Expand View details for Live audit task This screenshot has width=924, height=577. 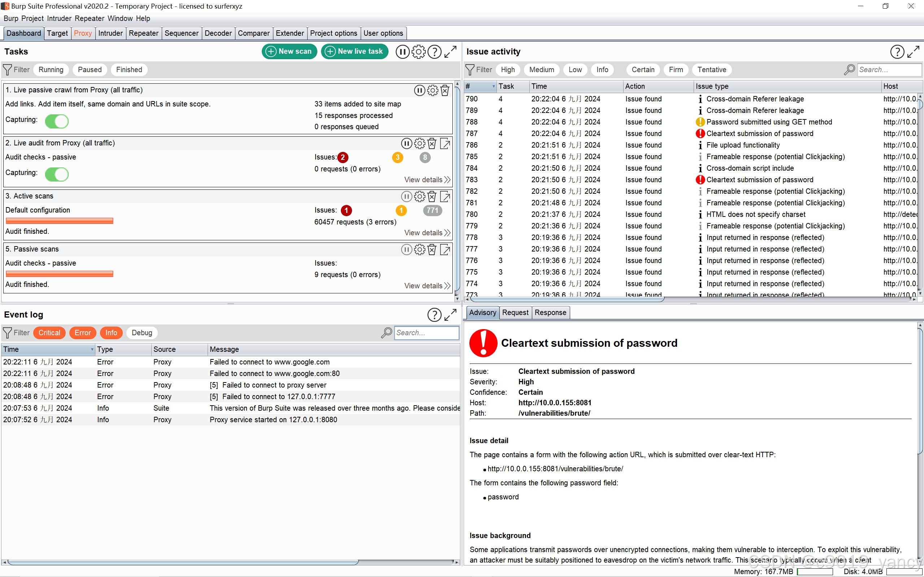tap(427, 180)
